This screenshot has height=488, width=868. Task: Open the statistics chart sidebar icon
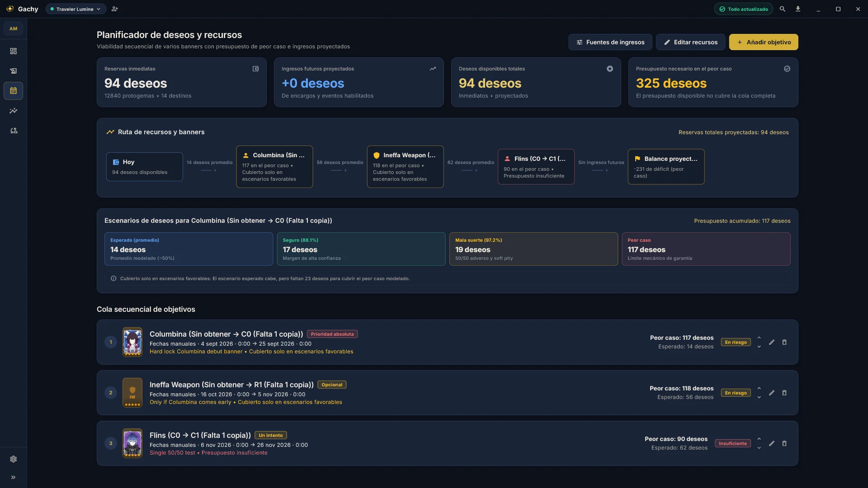(13, 111)
